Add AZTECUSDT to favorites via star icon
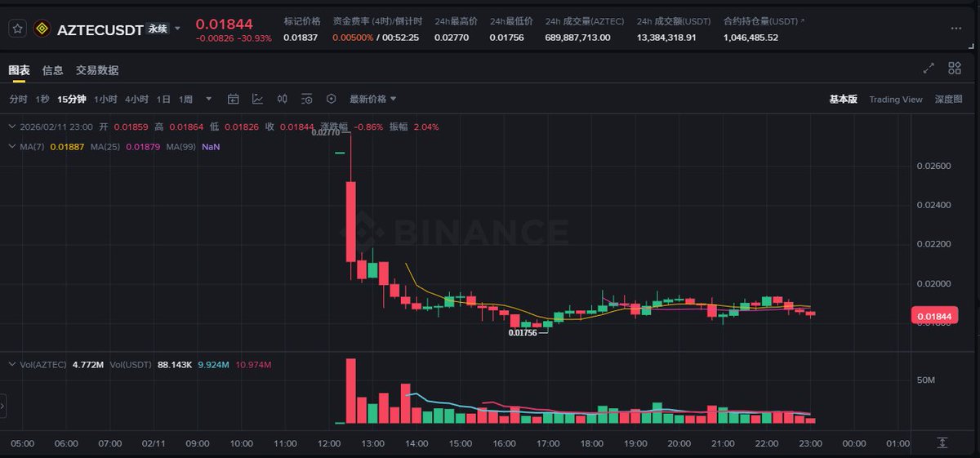The width and height of the screenshot is (980, 458). 17,29
